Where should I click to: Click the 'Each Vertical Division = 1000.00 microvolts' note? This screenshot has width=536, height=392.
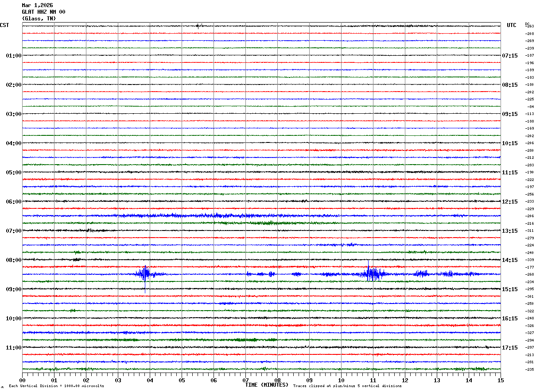point(56,386)
